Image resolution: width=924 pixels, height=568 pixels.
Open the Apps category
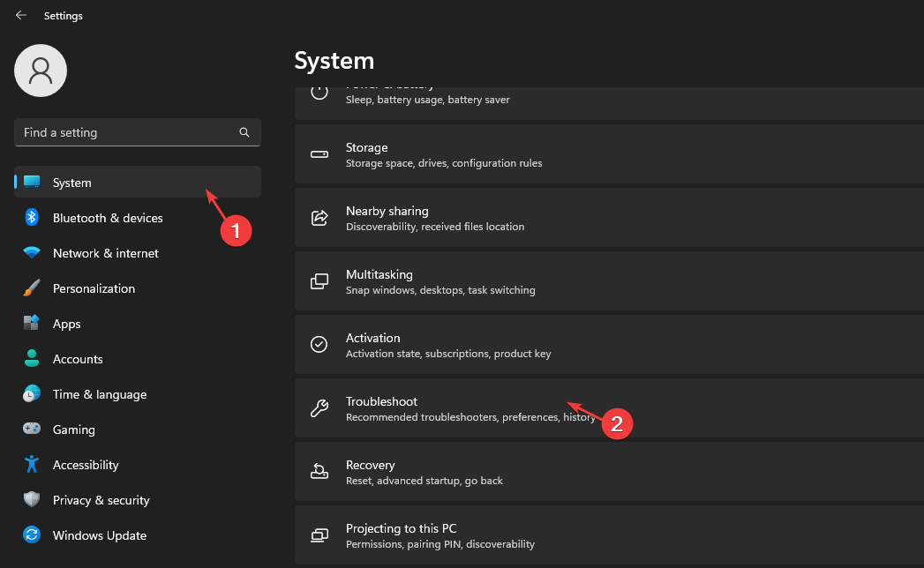click(x=138, y=324)
